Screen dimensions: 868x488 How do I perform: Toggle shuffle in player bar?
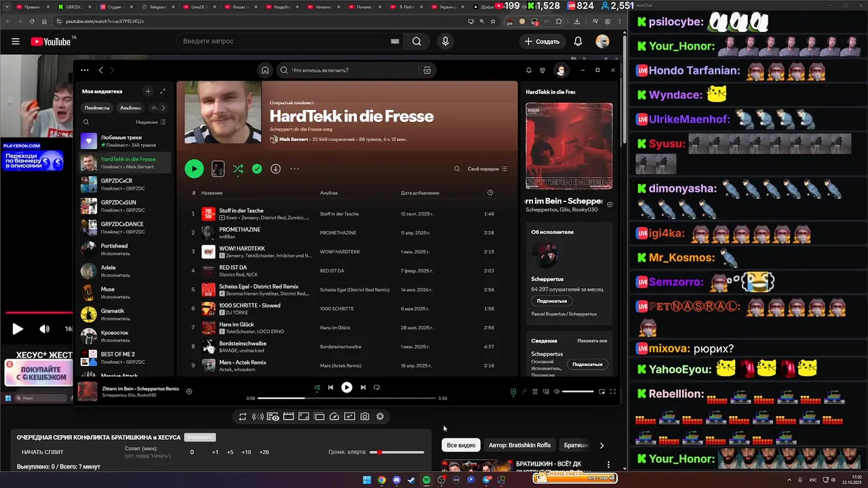pos(317,388)
